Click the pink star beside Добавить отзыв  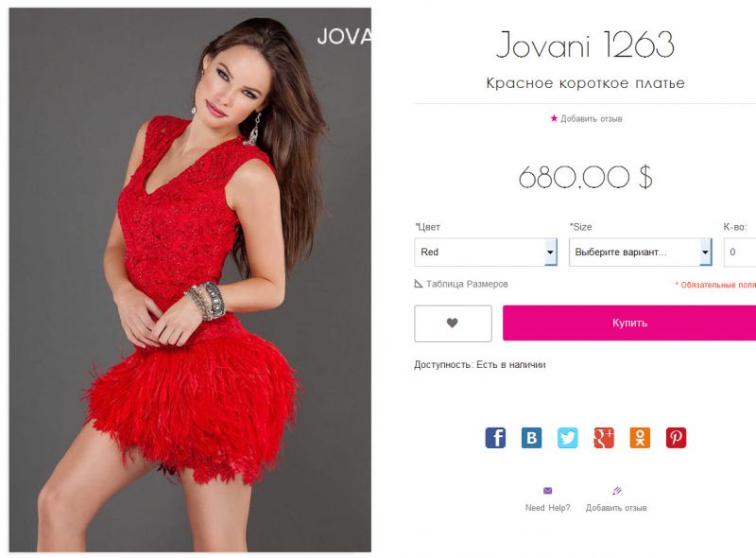[554, 118]
